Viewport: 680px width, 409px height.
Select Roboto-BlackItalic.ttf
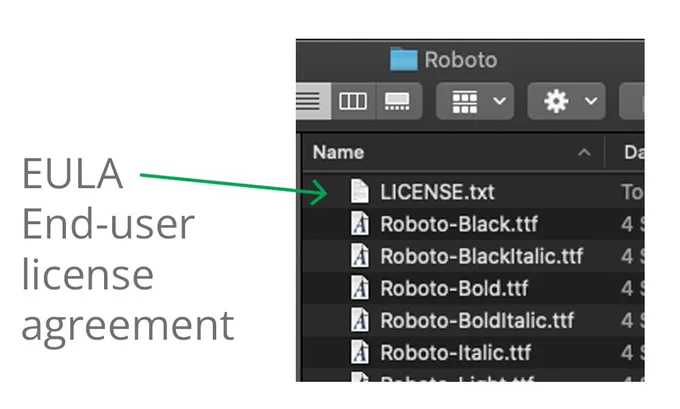point(481,256)
